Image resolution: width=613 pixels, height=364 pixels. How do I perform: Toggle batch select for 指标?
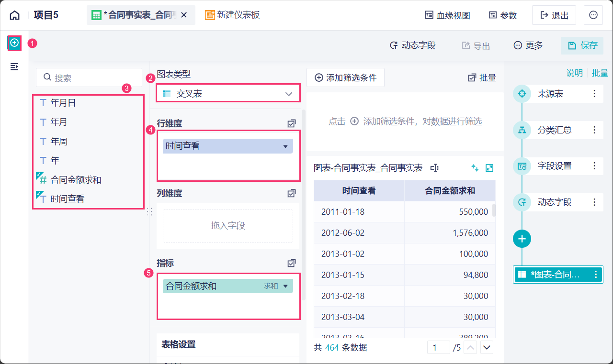click(291, 263)
